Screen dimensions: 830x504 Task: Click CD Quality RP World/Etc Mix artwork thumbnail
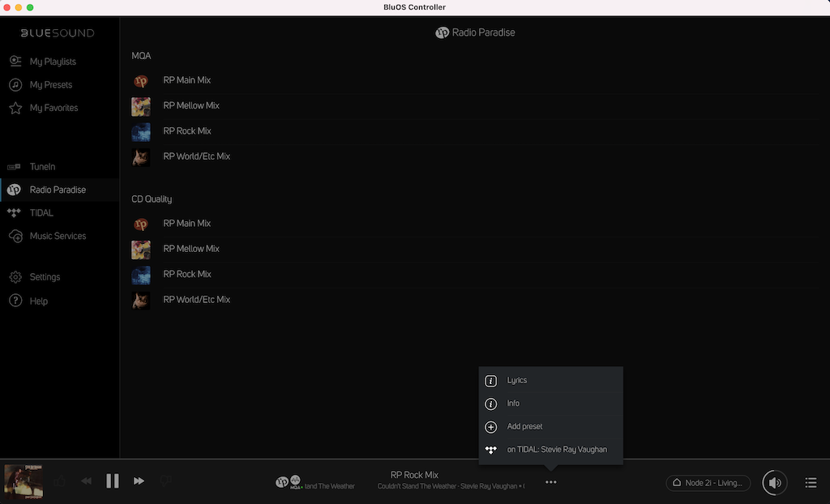[141, 300]
